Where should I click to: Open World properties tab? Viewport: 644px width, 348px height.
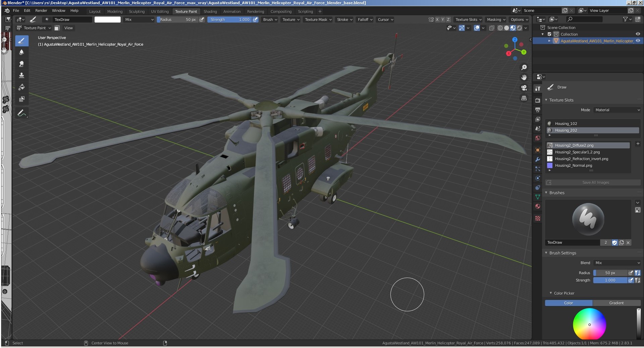pos(538,138)
